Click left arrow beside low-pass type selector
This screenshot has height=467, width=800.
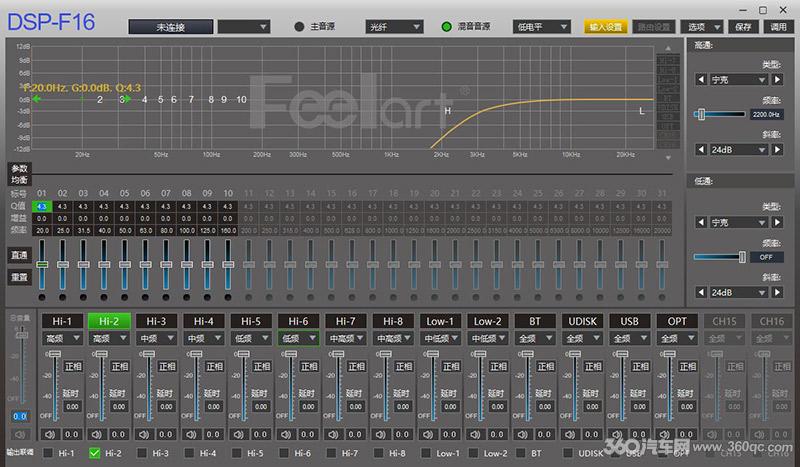click(x=701, y=223)
